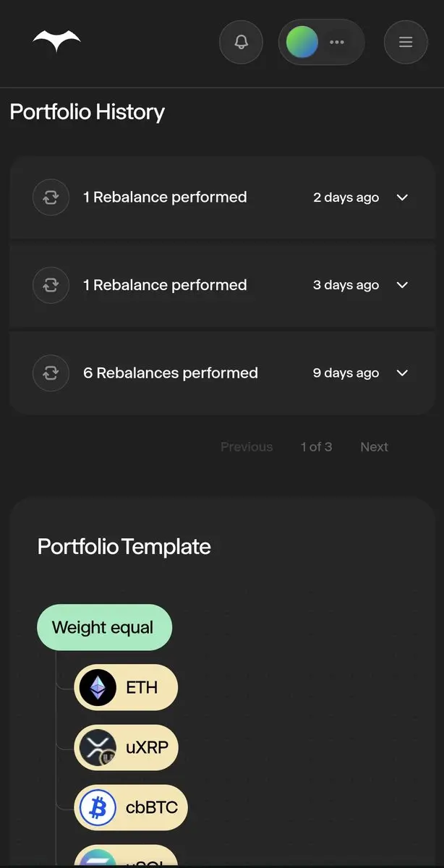
Task: Expand the 3 days ago rebalance entry
Action: (403, 285)
